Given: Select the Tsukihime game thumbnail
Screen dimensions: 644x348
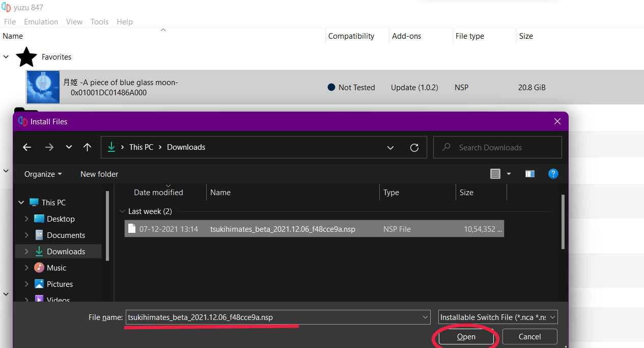Looking at the screenshot, I should coord(43,87).
